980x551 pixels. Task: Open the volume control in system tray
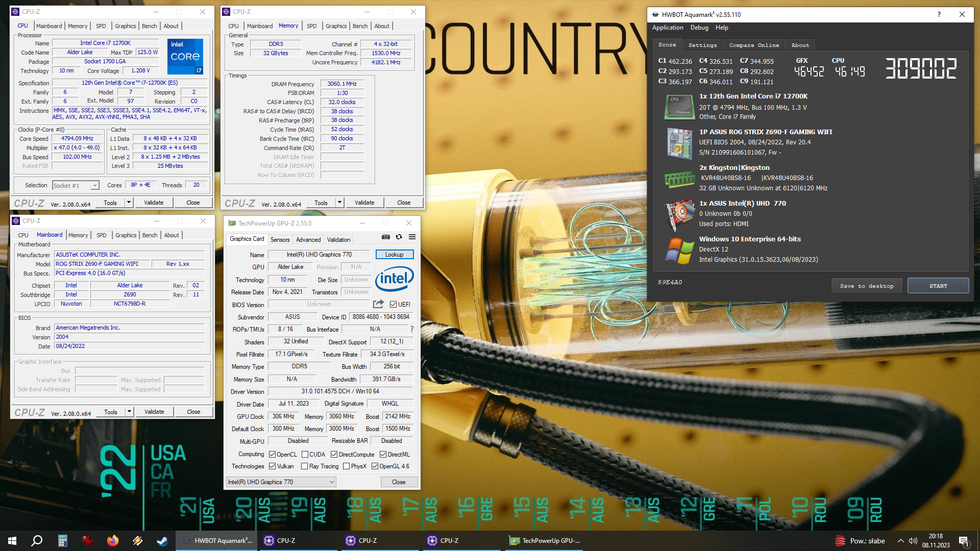[913, 541]
